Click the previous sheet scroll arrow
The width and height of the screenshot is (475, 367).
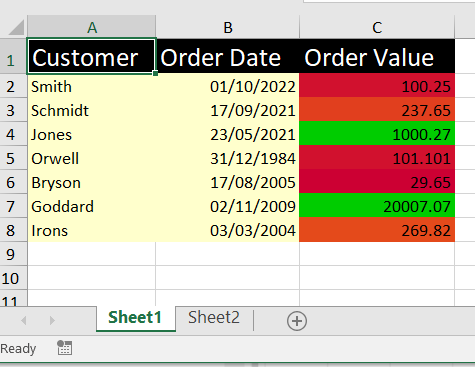click(x=24, y=321)
